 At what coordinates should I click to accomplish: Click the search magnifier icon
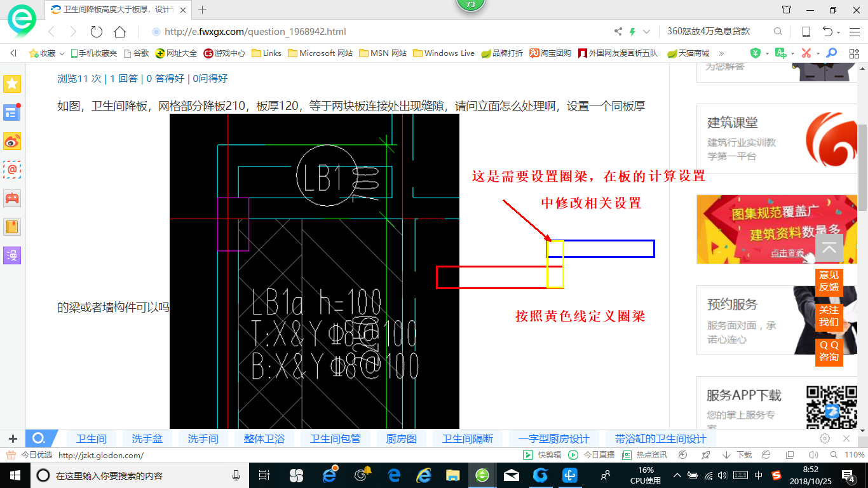pos(778,32)
